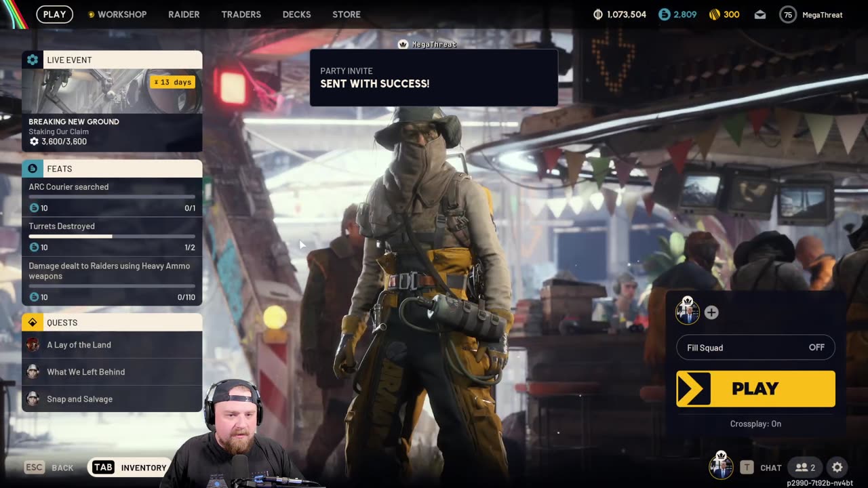
Task: Click the coin currency icon next to 1,073,504
Action: [598, 14]
